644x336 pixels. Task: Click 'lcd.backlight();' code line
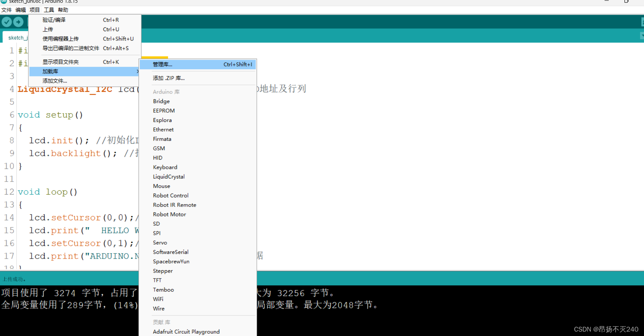pos(73,153)
